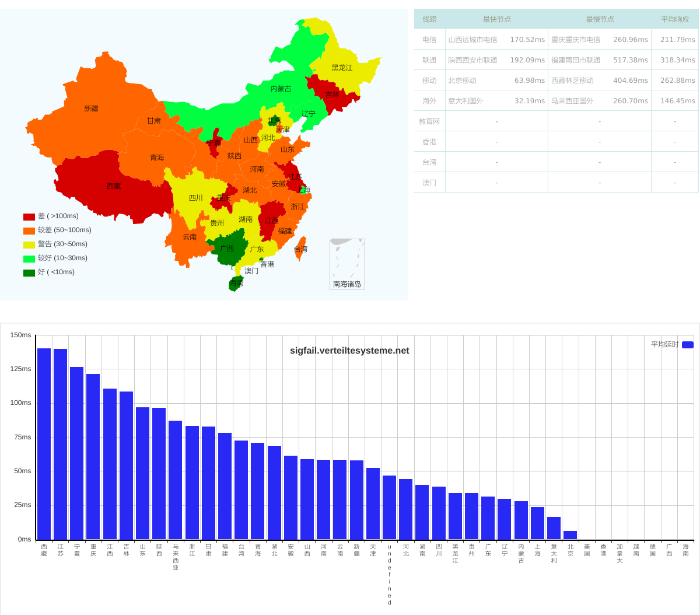Image resolution: width=700 pixels, height=615 pixels.
Task: Click the 平均响应 column header
Action: tap(675, 19)
